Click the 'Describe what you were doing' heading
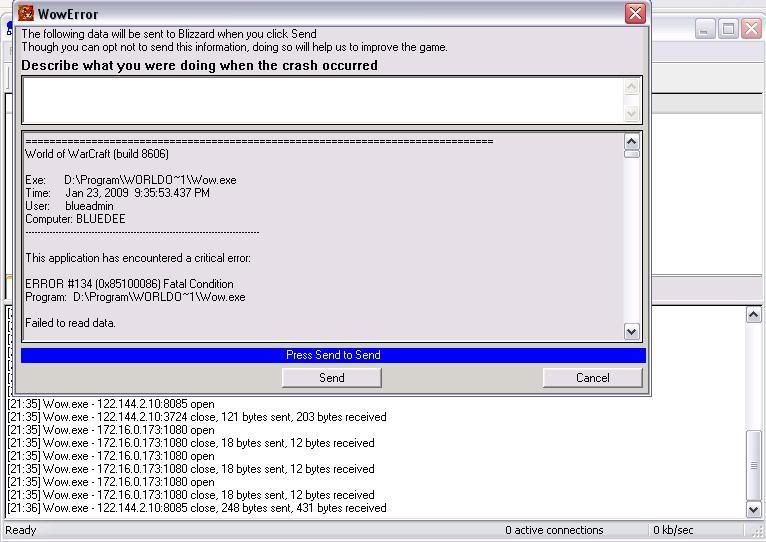Viewport: 766px width, 542px height. click(199, 65)
